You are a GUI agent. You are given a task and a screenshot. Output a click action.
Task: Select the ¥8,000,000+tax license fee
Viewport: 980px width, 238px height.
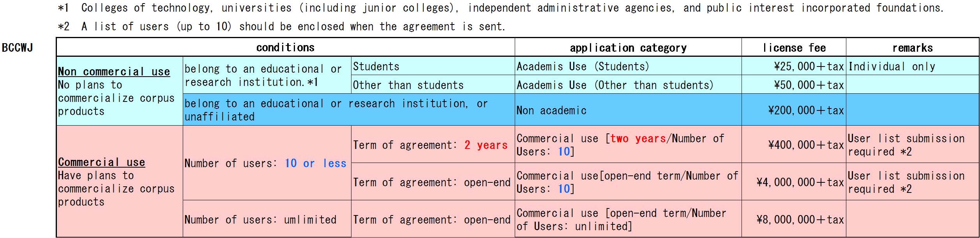pyautogui.click(x=800, y=220)
